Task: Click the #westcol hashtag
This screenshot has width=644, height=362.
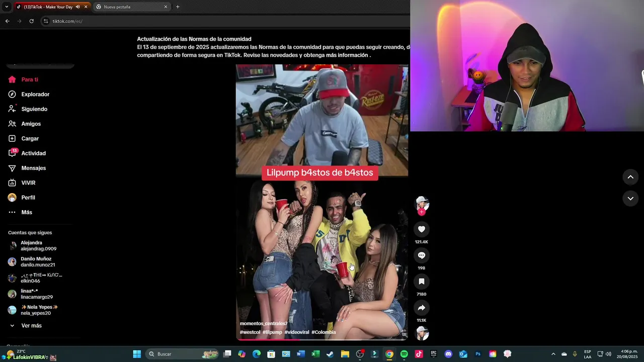Action: click(x=250, y=332)
